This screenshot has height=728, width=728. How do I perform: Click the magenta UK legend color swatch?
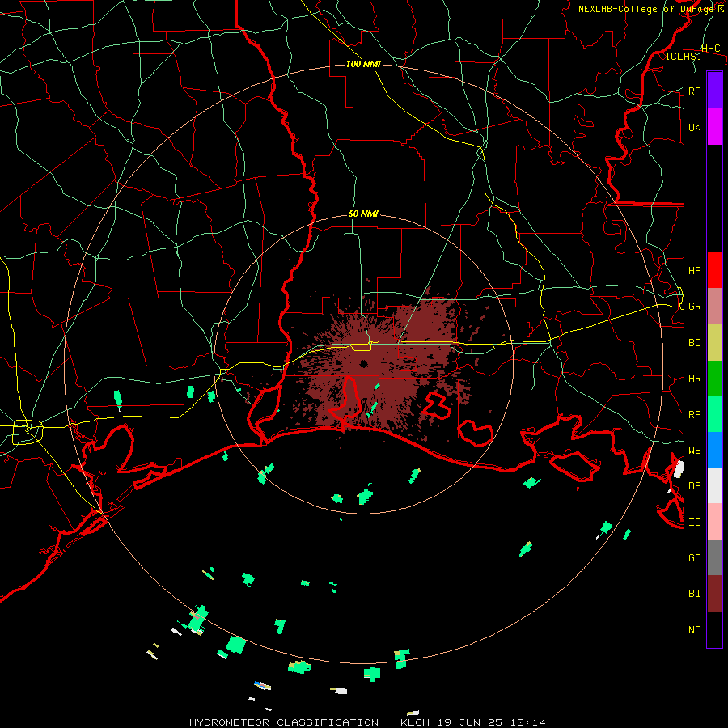[714, 127]
